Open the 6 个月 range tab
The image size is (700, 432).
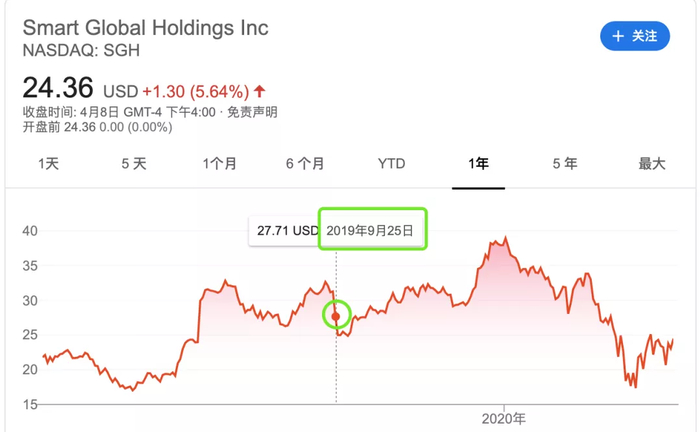tap(305, 163)
